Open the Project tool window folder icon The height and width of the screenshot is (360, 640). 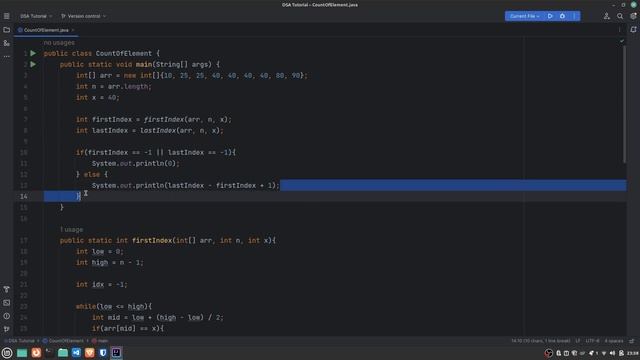(7, 30)
